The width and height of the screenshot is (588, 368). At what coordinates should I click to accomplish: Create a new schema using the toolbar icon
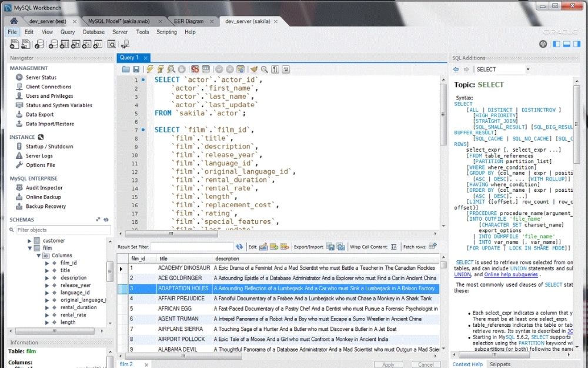[54, 44]
